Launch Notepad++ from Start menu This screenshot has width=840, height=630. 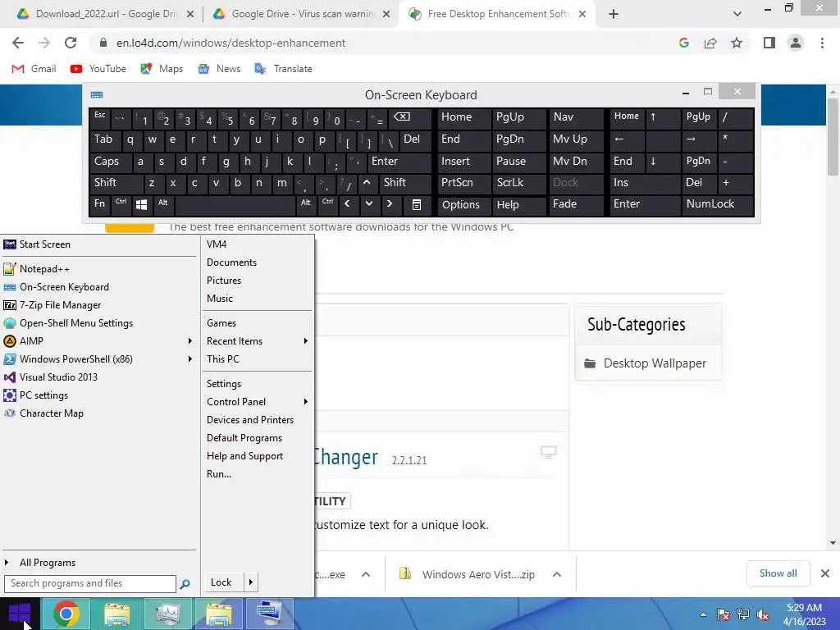[x=99, y=269]
